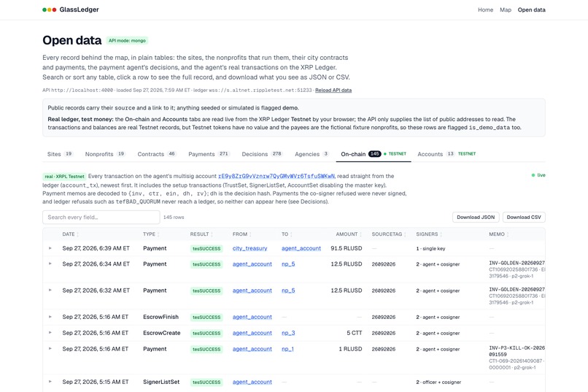Viewport: 588px width, 392px height.
Task: Open np_5 link in 6:32 AM row
Action: (288, 291)
